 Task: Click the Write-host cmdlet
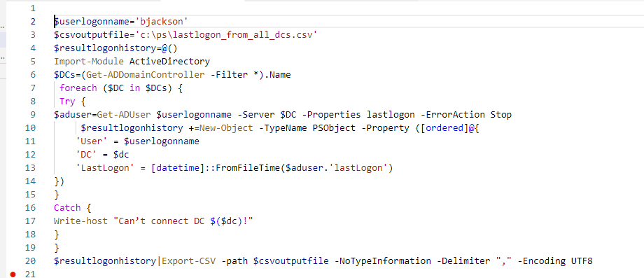pos(81,221)
